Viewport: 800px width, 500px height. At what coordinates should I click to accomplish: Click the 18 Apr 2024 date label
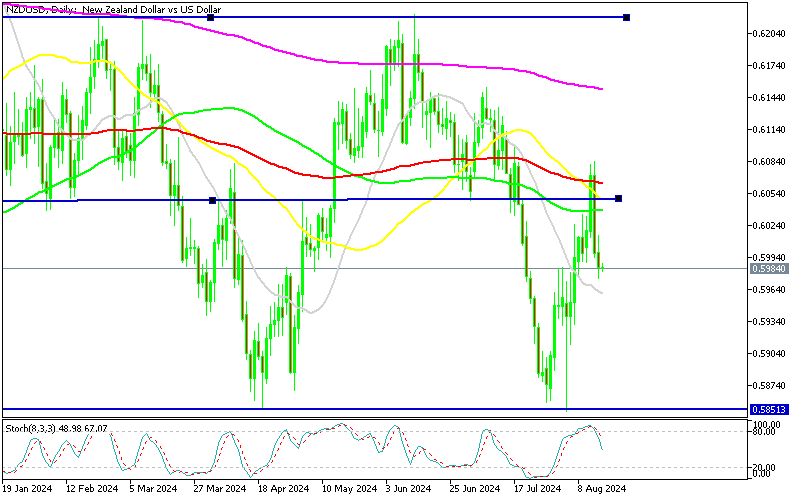pos(283,489)
